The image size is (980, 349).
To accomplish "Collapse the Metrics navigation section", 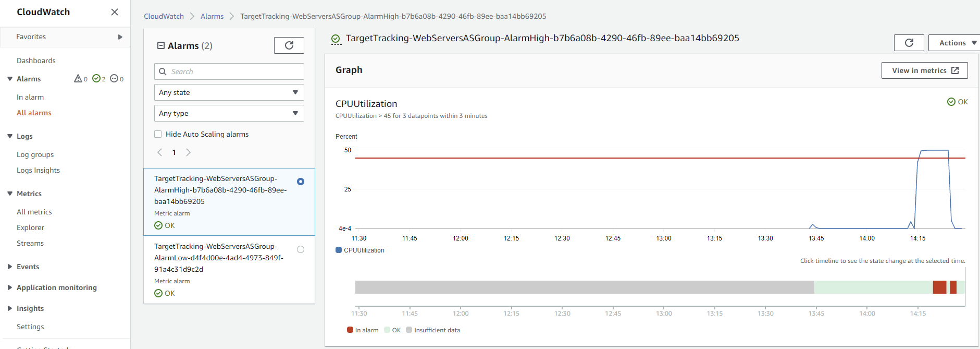I will [10, 194].
